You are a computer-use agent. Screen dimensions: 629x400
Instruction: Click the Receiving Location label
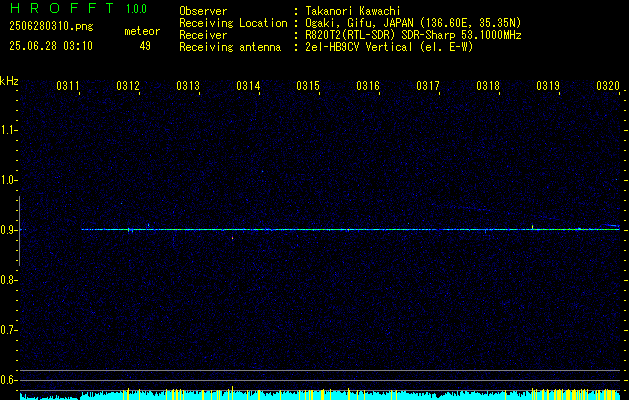coord(233,23)
